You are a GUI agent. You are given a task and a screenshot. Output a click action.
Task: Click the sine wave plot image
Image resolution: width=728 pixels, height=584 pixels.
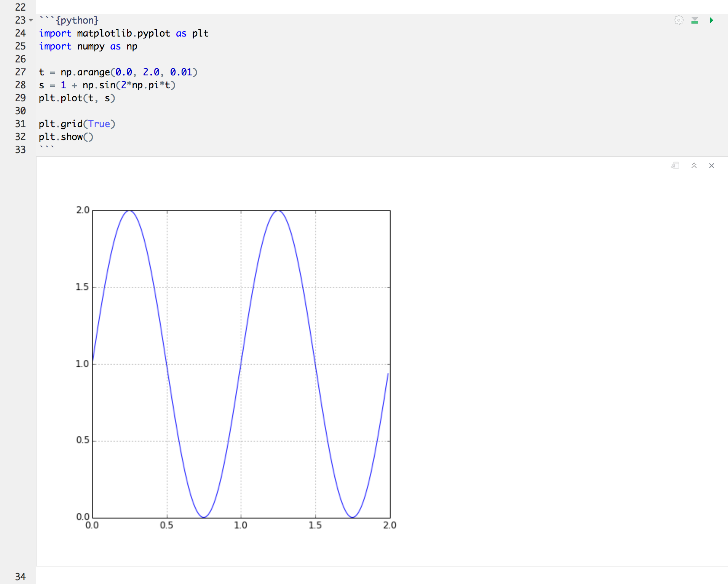tap(241, 364)
